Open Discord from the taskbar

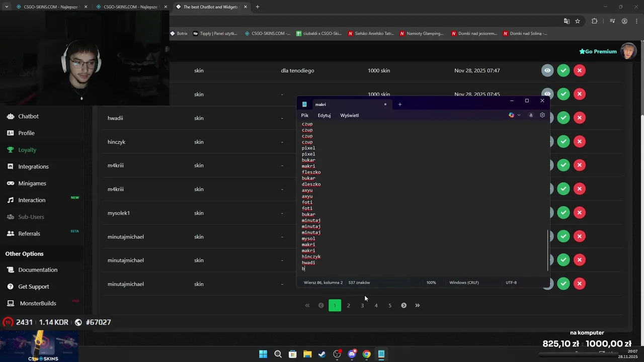coord(352,354)
